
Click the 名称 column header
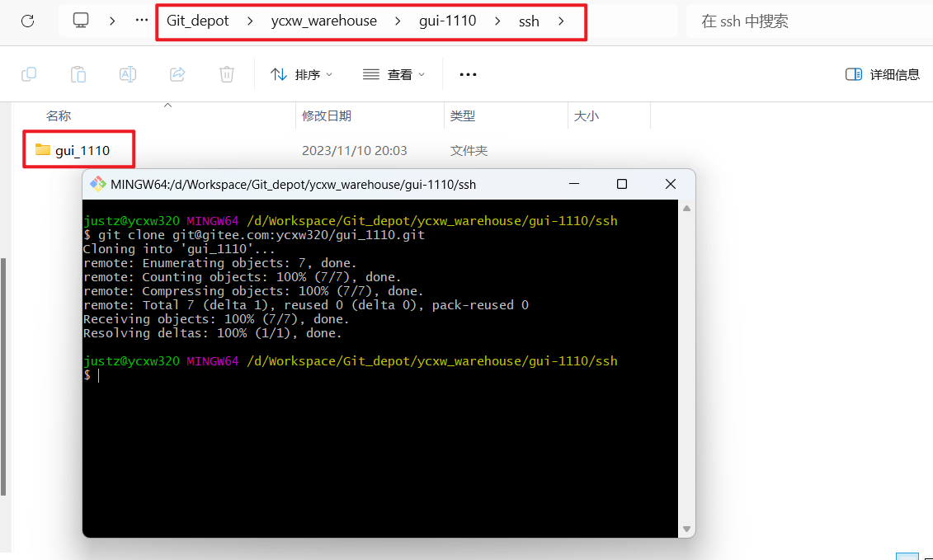click(59, 115)
